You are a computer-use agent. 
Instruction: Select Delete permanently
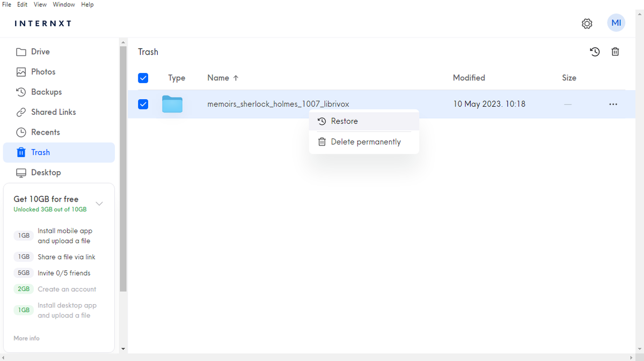point(366,142)
